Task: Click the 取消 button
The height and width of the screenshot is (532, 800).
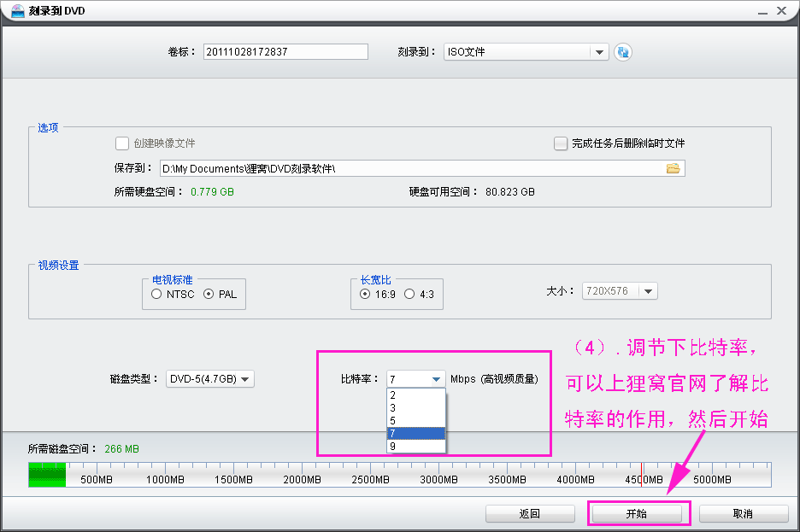Action: [744, 514]
